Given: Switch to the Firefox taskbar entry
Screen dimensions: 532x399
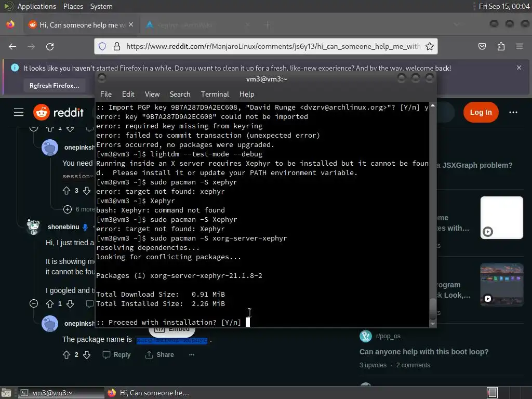Looking at the screenshot, I should point(149,393).
